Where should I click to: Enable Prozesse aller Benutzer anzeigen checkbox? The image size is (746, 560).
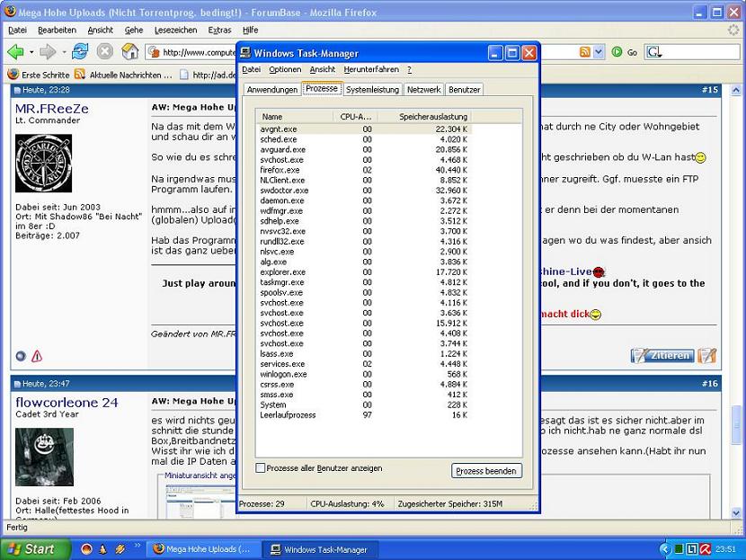[261, 468]
